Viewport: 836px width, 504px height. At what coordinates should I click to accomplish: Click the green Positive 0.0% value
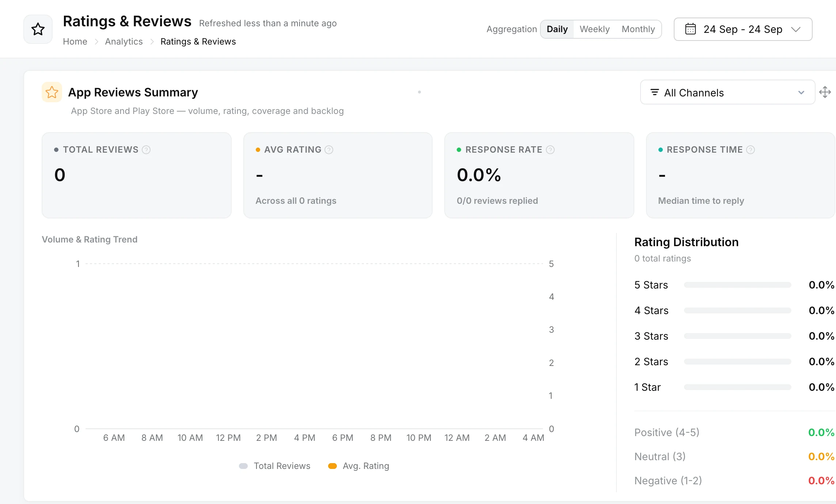[821, 432]
